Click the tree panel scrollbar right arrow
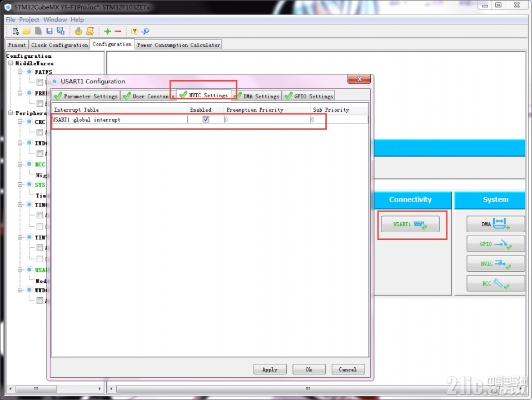The height and width of the screenshot is (400, 532). point(100,388)
